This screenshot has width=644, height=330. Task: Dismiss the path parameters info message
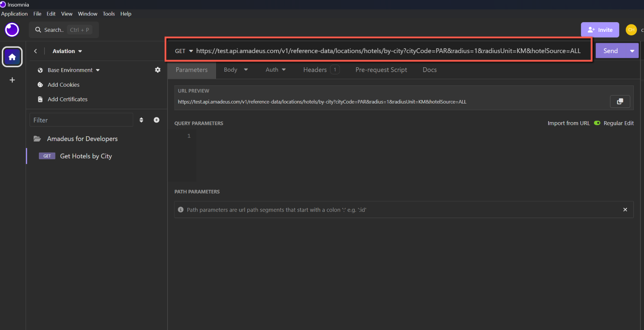click(x=625, y=210)
